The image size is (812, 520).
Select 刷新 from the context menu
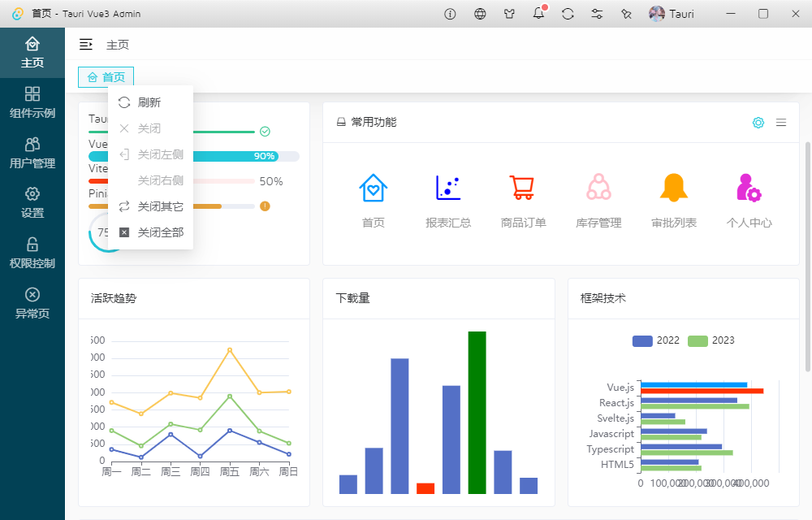149,102
